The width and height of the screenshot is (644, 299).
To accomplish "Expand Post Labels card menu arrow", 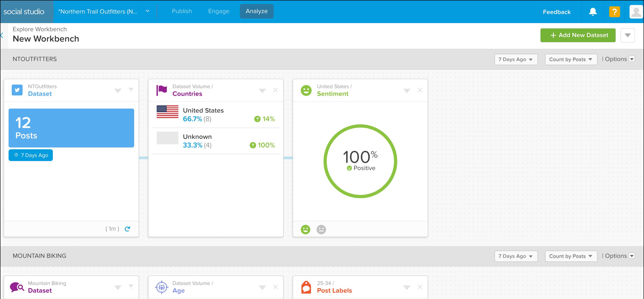I will point(407,287).
